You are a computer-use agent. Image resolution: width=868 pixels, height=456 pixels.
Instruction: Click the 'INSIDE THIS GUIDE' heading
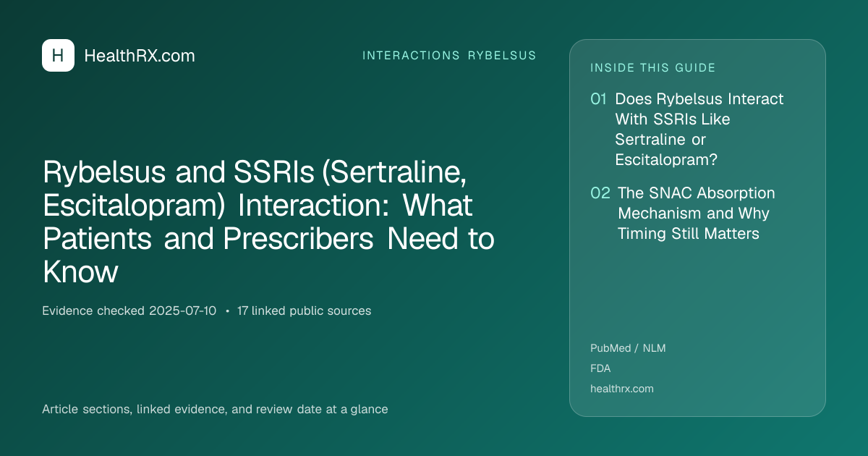[653, 68]
